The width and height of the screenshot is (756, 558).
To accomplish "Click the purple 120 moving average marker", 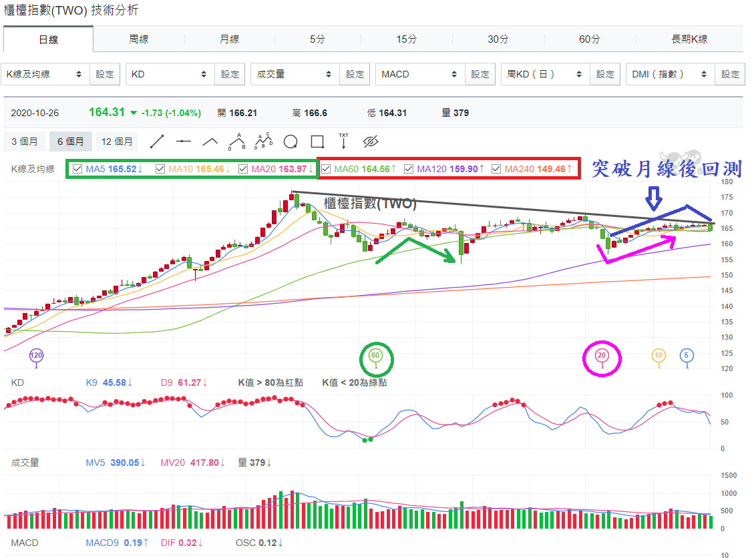I will (x=36, y=356).
